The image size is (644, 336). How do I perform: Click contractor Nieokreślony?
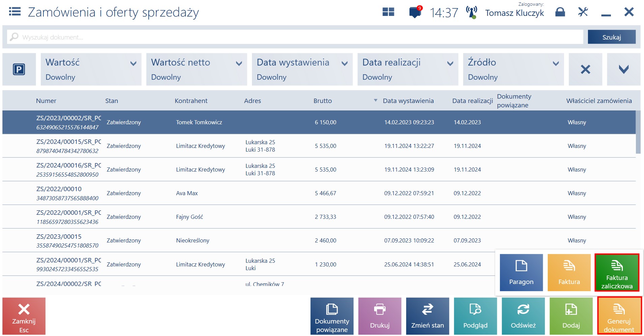[x=193, y=240]
